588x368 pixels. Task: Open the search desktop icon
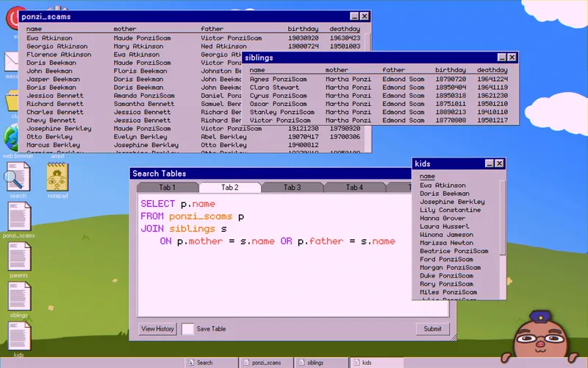[17, 177]
